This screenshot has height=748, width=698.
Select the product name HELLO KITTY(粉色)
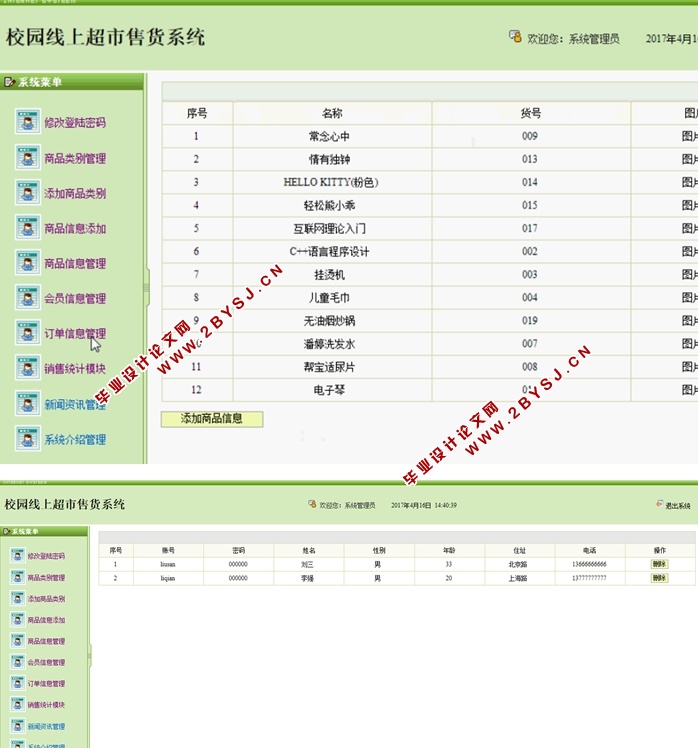pyautogui.click(x=331, y=182)
